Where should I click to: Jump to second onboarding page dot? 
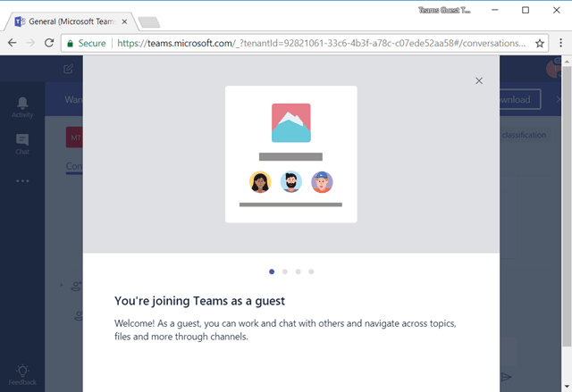click(x=285, y=271)
